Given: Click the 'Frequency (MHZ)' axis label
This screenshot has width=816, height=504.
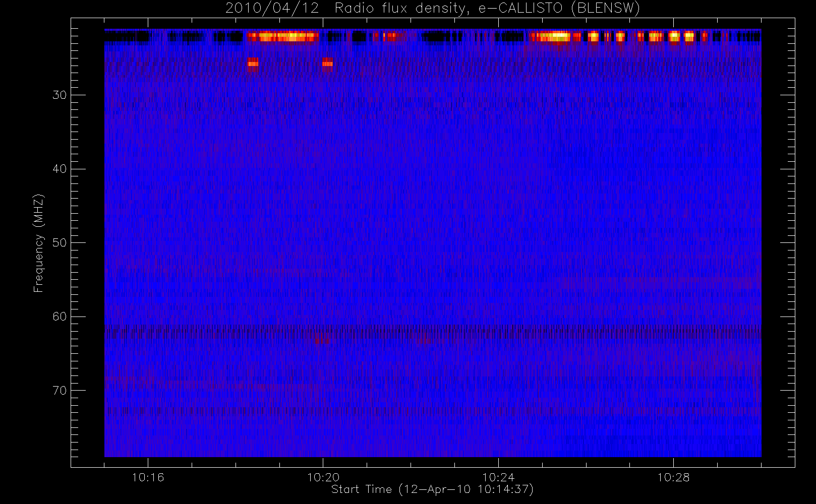Looking at the screenshot, I should click(x=39, y=243).
